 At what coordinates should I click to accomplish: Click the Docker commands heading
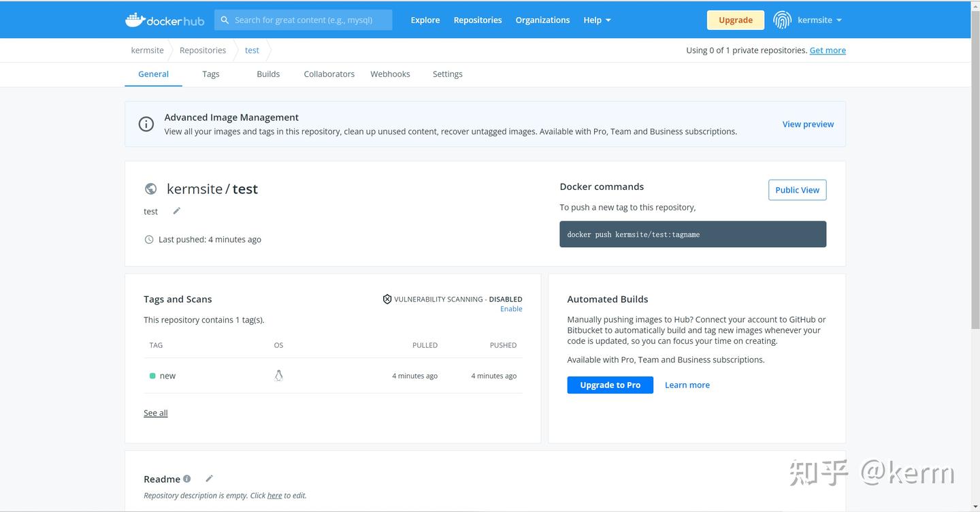click(602, 187)
